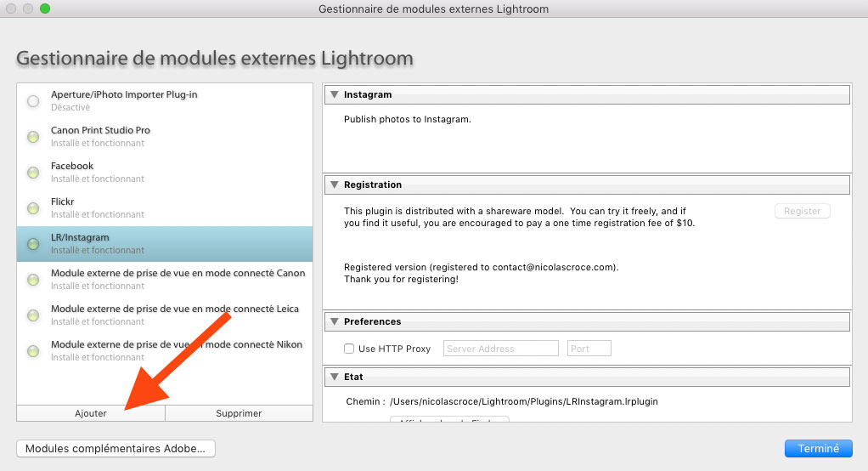
Task: Click the green status indicator next to Flickr
Action: (x=33, y=208)
